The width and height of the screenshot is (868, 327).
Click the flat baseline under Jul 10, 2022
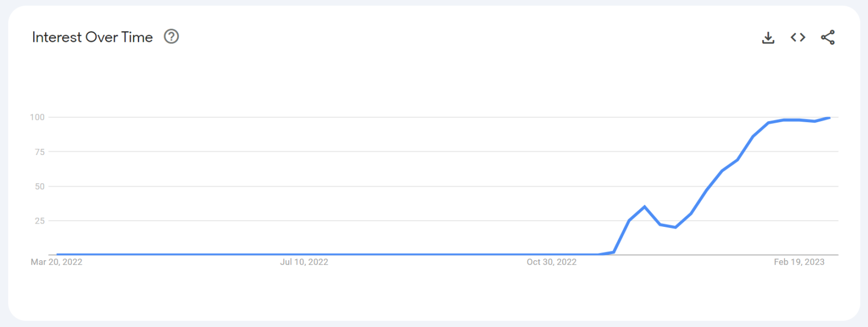304,255
